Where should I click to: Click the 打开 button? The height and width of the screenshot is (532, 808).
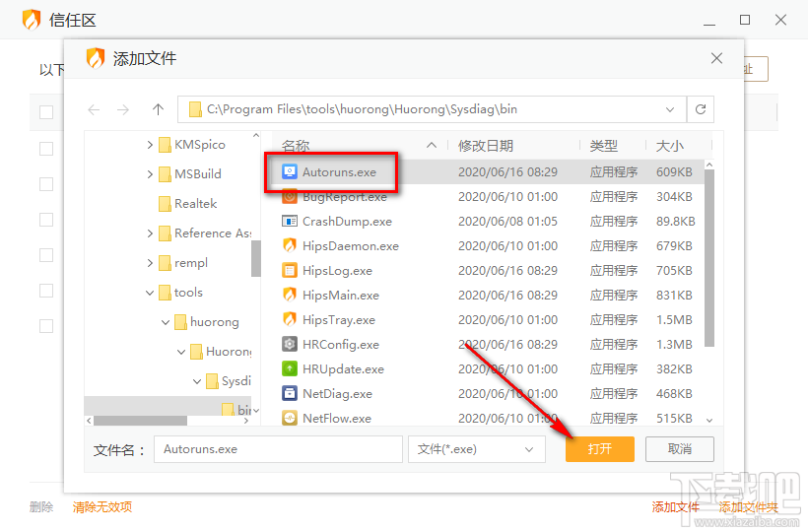click(x=600, y=449)
